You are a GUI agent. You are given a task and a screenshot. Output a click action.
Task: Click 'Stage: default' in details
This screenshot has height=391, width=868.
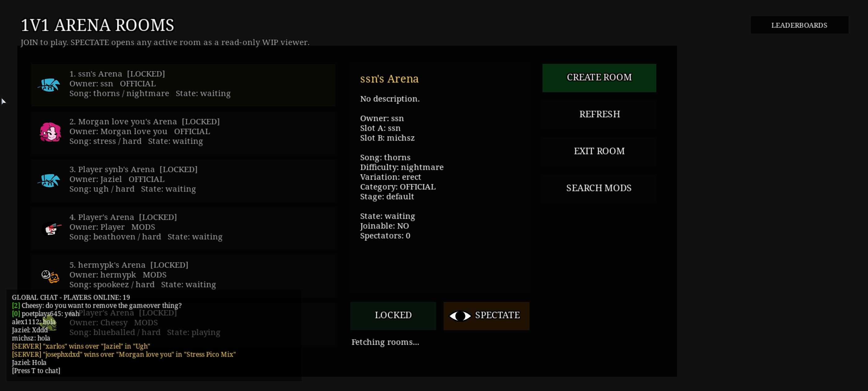(387, 197)
